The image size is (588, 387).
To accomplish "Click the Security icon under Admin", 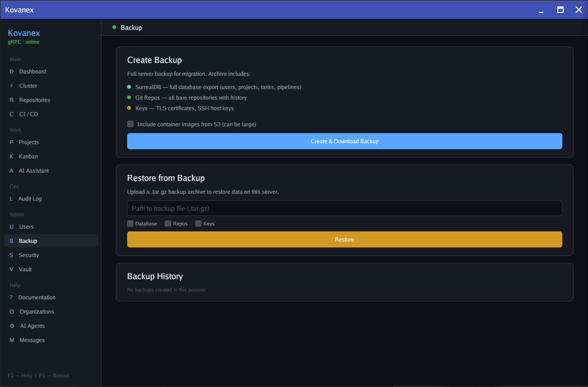I will [x=11, y=255].
